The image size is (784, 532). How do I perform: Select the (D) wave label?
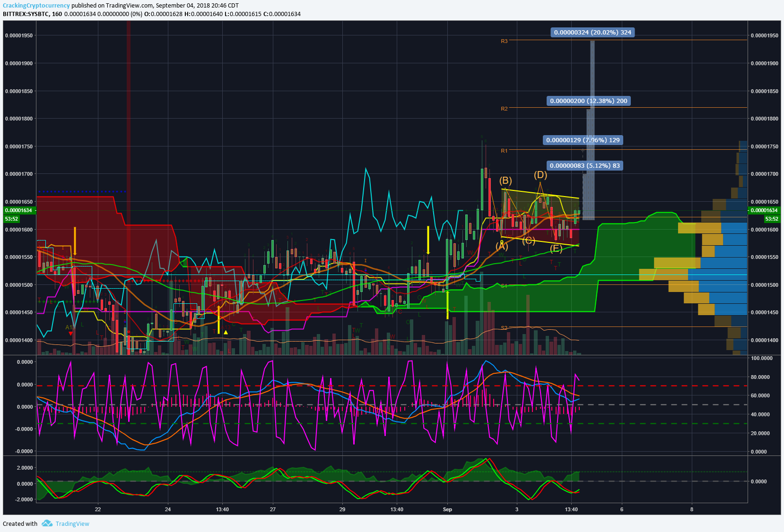540,175
